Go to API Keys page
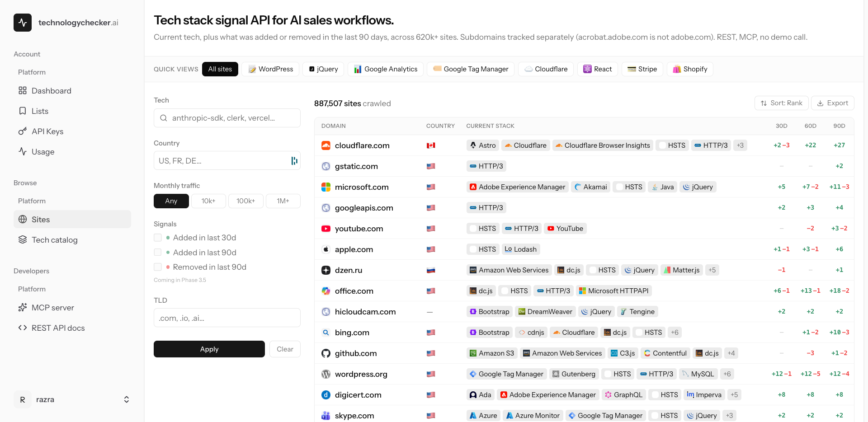Screen dimensions: 868x422 72,131
